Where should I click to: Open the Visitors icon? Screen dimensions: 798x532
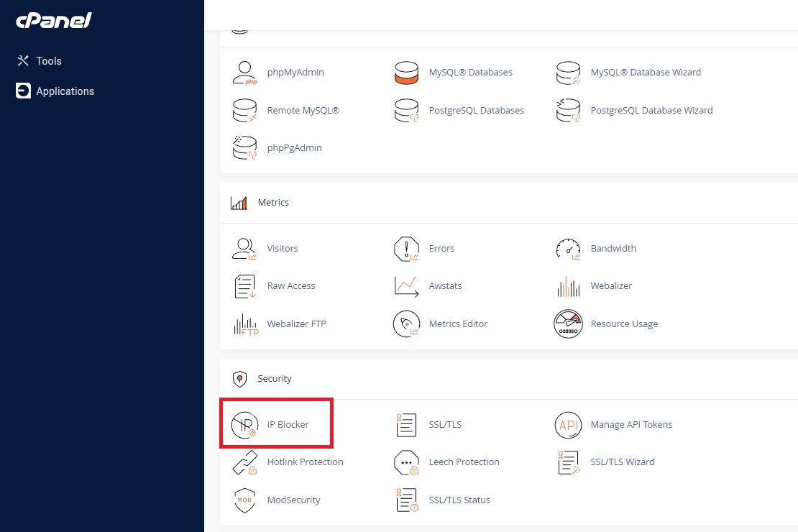click(245, 249)
